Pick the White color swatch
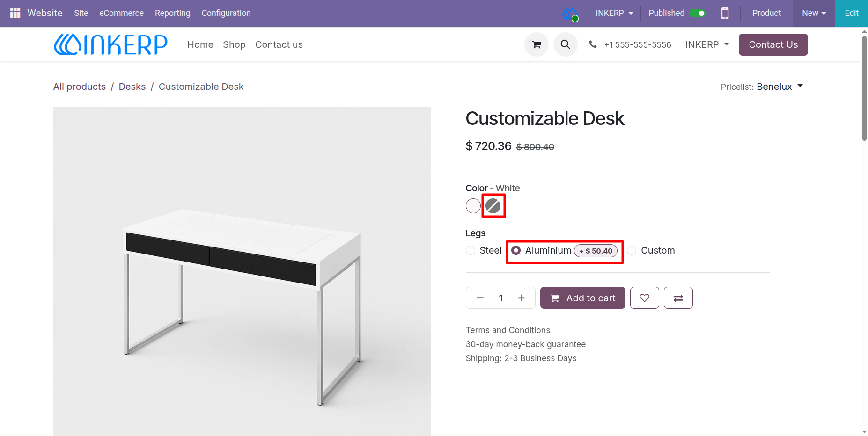This screenshot has width=868, height=436. tap(473, 206)
